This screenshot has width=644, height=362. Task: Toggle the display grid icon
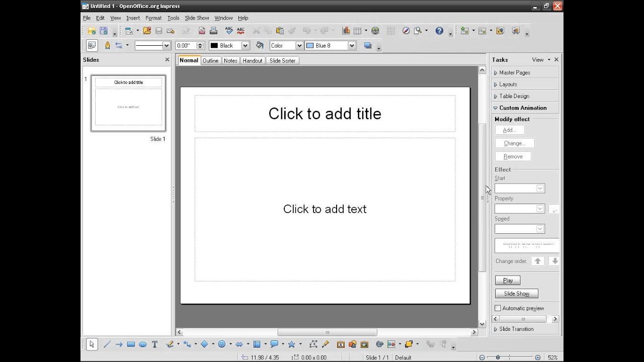pyautogui.click(x=391, y=31)
